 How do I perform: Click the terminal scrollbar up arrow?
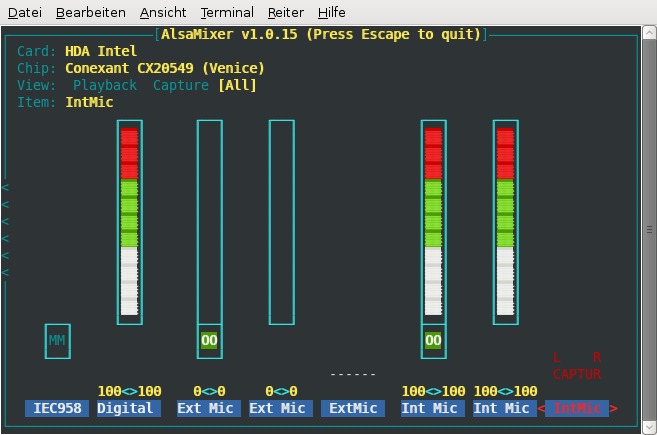(x=649, y=33)
